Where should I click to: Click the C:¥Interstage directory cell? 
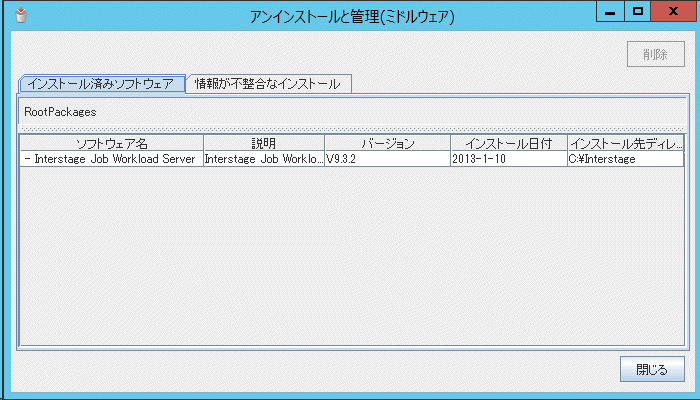[x=625, y=159]
